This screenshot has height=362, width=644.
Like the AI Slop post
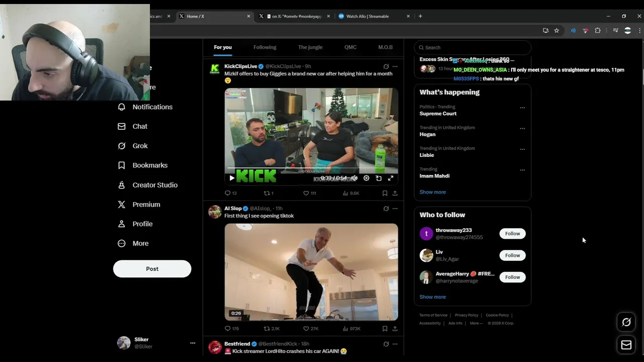tap(310, 329)
